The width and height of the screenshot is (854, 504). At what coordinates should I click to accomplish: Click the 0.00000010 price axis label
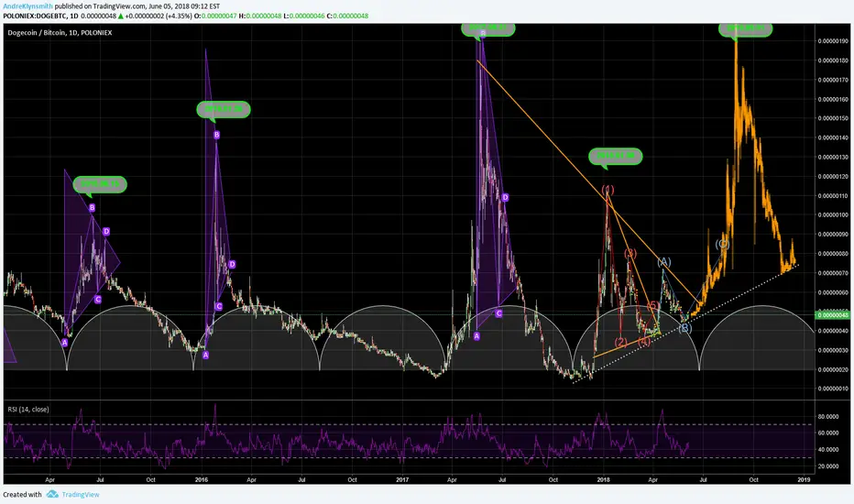[833, 389]
